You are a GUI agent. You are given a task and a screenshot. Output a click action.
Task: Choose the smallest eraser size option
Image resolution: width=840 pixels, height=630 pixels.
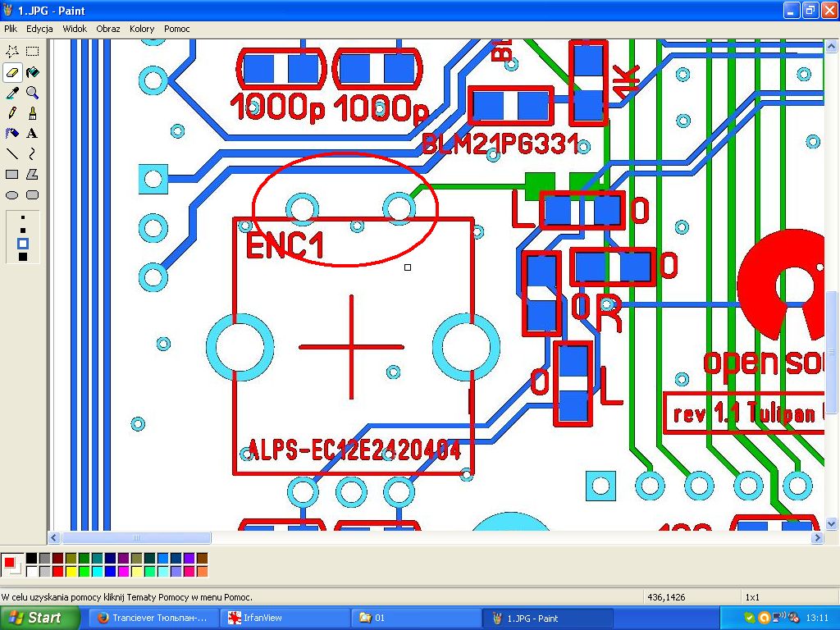coord(23,219)
